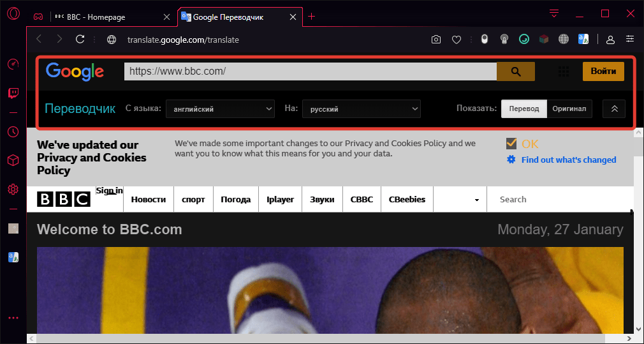Click the Войти sign-in button
This screenshot has width=644, height=344.
[x=603, y=71]
